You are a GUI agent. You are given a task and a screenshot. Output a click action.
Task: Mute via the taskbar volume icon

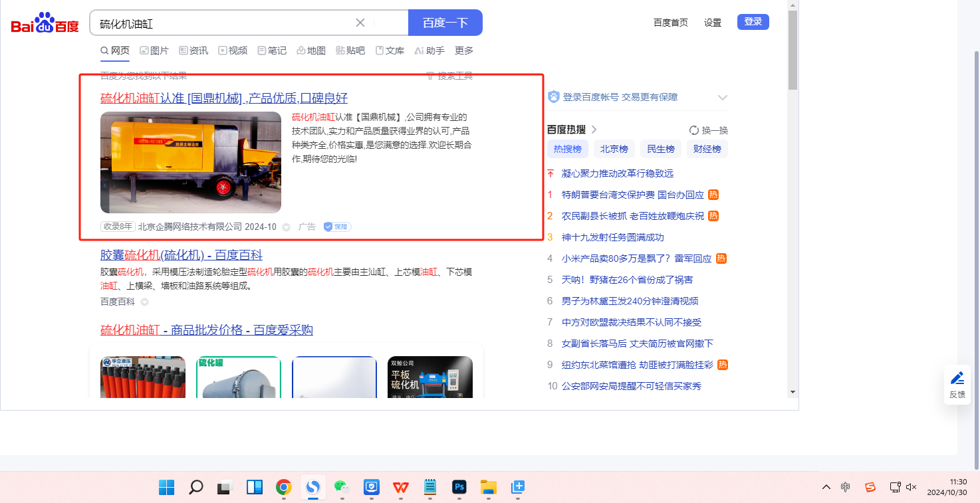(x=912, y=487)
